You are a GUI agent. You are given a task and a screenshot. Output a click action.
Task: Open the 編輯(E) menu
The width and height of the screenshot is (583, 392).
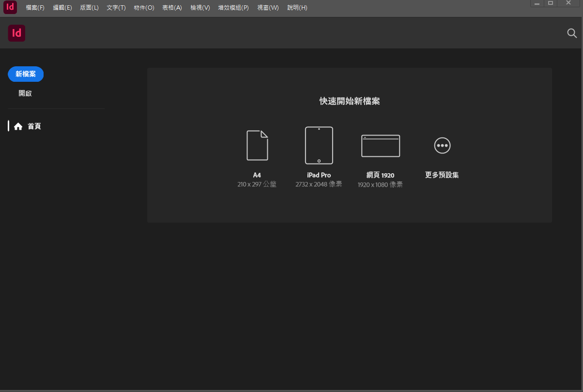click(x=62, y=8)
